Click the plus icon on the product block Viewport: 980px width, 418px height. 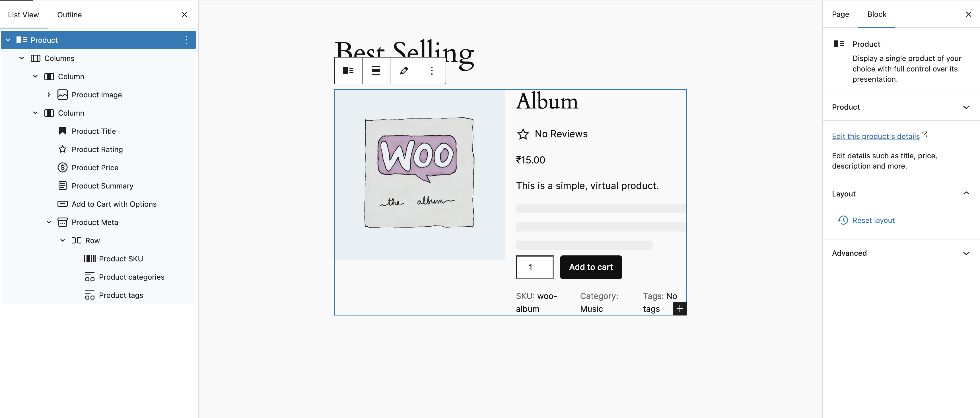pyautogui.click(x=680, y=308)
